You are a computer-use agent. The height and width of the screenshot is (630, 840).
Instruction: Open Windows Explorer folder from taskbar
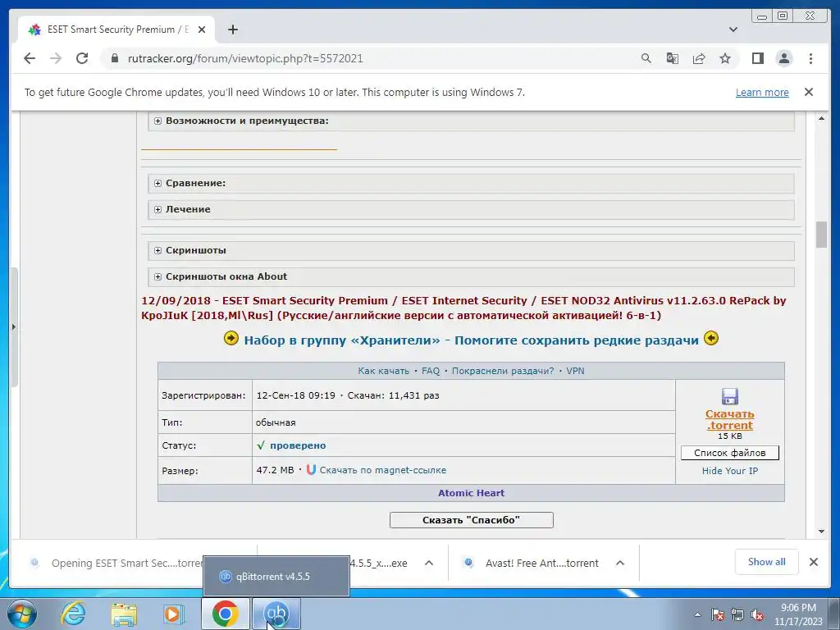click(x=124, y=614)
